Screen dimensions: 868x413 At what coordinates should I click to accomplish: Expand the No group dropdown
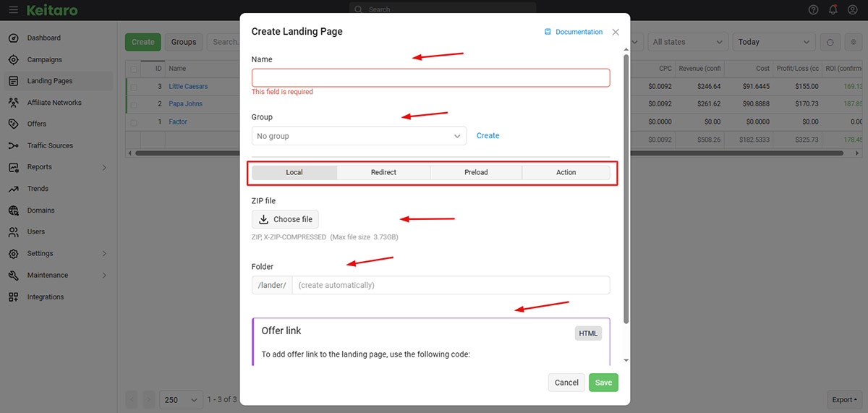(359, 136)
